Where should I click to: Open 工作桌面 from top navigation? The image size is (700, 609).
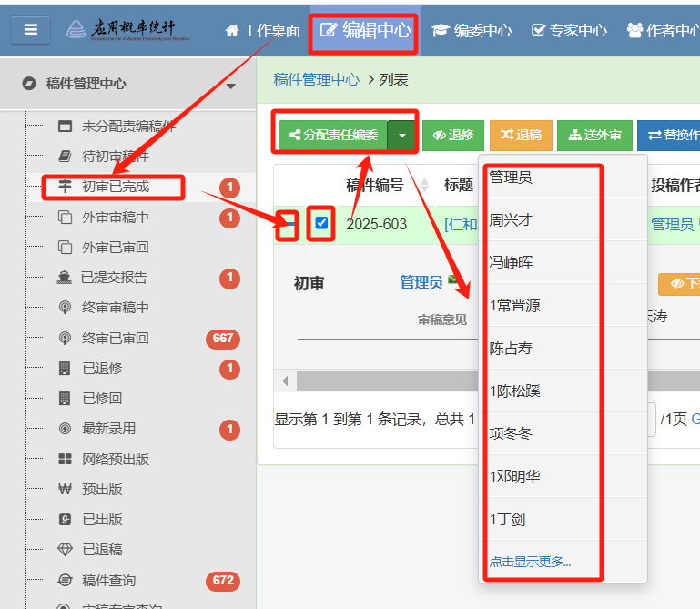pyautogui.click(x=262, y=30)
